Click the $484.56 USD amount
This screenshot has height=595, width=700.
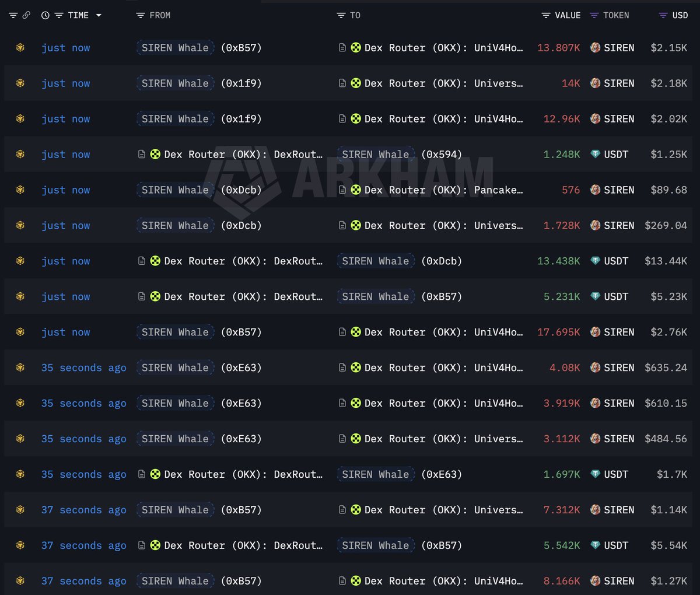click(x=666, y=439)
